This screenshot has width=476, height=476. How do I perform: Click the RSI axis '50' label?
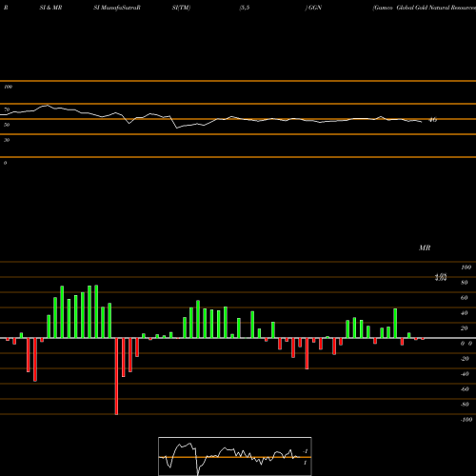point(7,125)
